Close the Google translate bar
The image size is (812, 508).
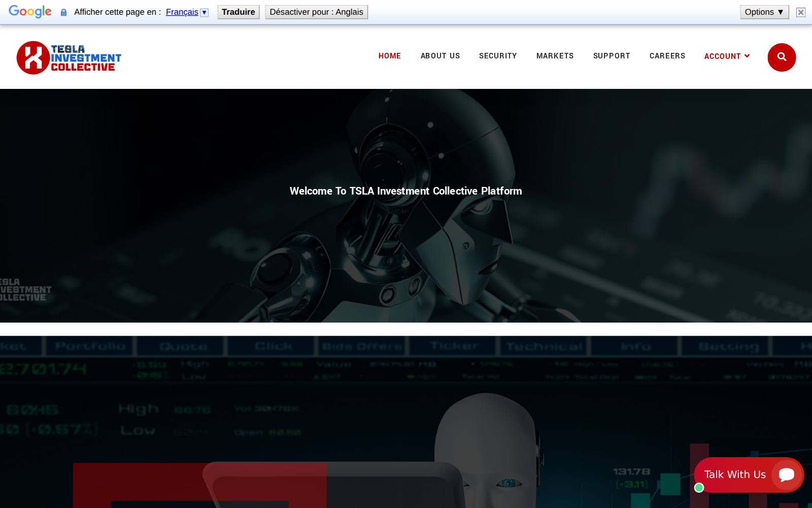tap(801, 12)
